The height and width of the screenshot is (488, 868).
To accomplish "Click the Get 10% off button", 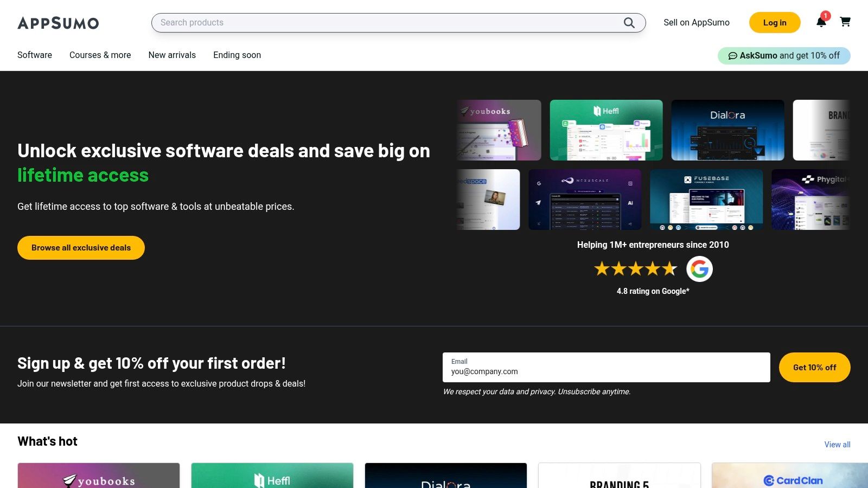I will 814,367.
